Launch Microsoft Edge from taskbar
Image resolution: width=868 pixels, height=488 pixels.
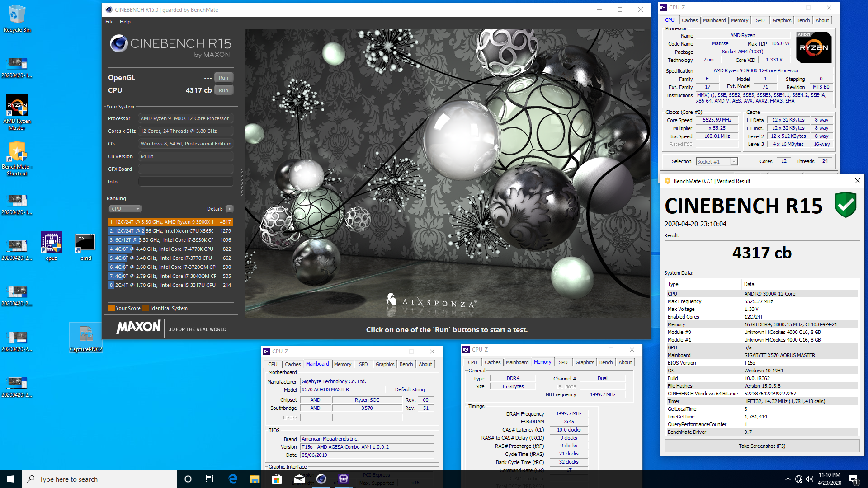point(233,479)
